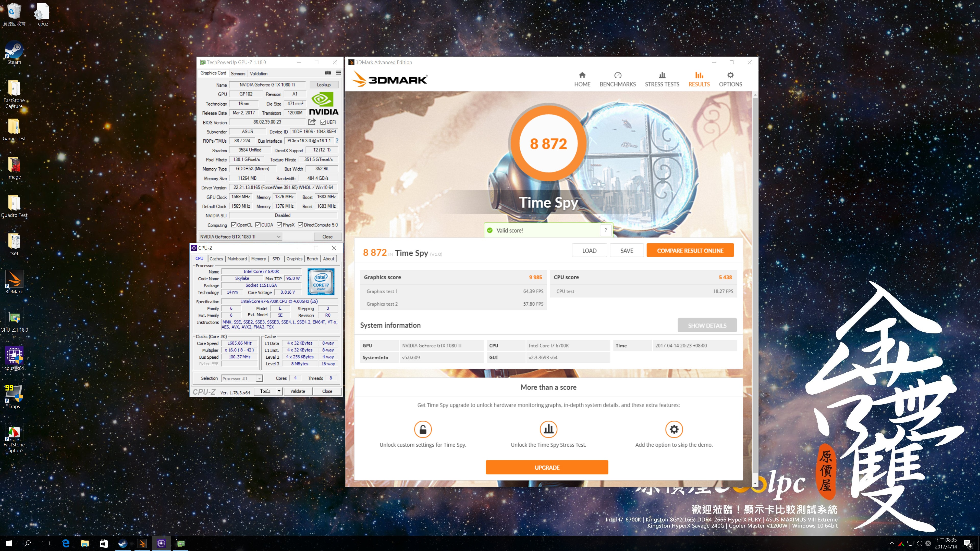This screenshot has width=980, height=551.
Task: Open the 3DMark desktop shortcut
Action: (14, 282)
